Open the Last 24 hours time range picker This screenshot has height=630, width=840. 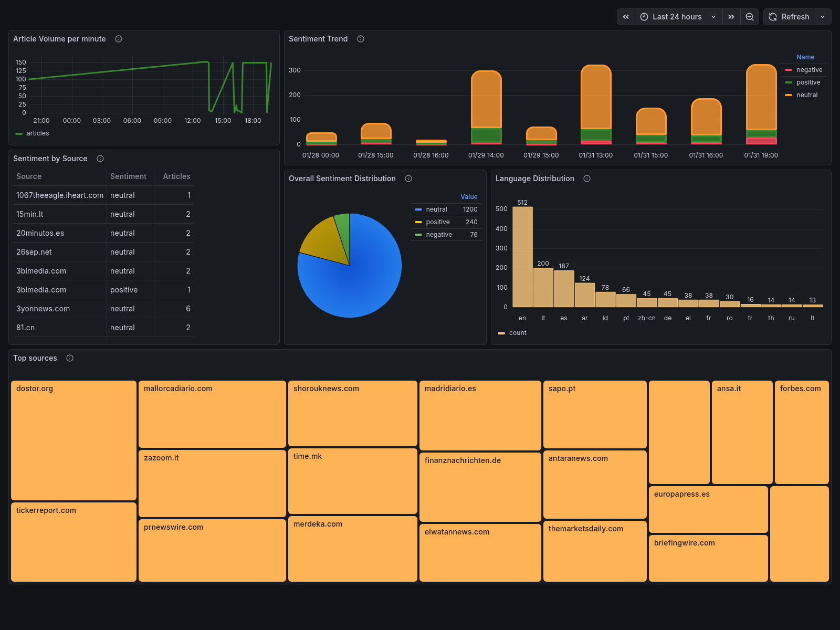point(678,16)
